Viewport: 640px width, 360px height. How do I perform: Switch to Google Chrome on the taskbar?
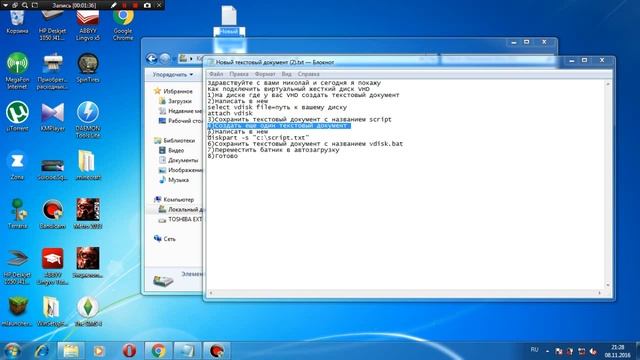tap(158, 351)
